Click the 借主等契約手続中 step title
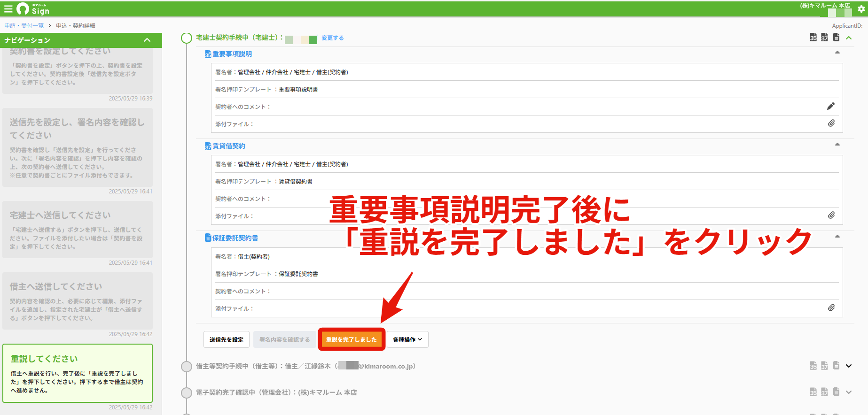The width and height of the screenshot is (868, 415). pyautogui.click(x=305, y=366)
